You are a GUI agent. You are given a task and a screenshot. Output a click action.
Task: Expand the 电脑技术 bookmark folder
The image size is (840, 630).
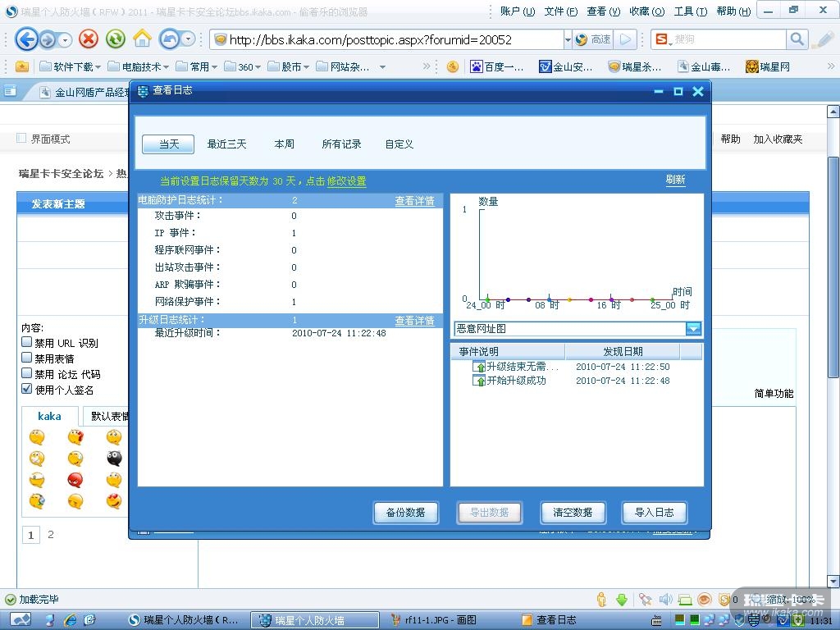click(x=138, y=66)
